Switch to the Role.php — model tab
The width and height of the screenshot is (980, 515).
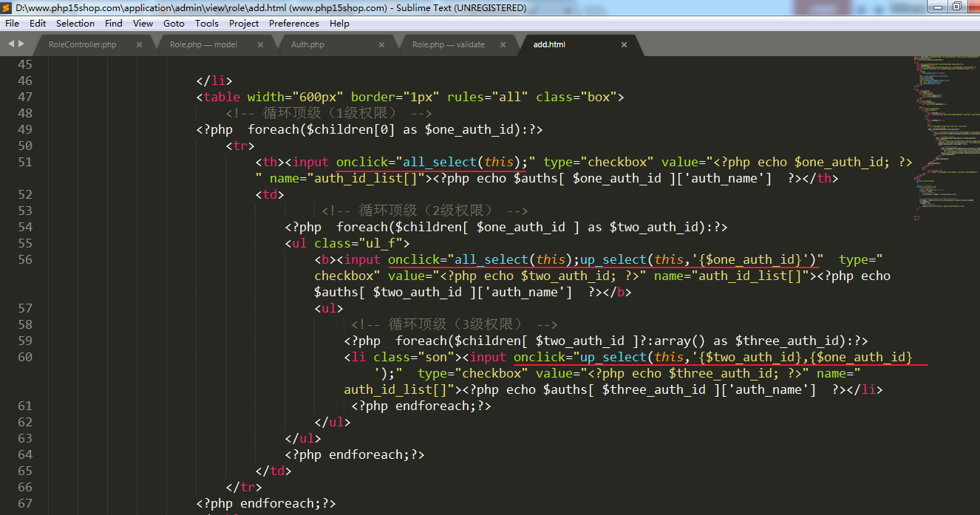coord(203,45)
